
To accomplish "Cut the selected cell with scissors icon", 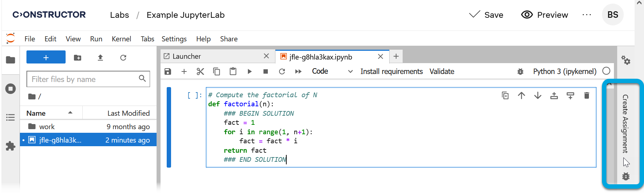I will 200,71.
